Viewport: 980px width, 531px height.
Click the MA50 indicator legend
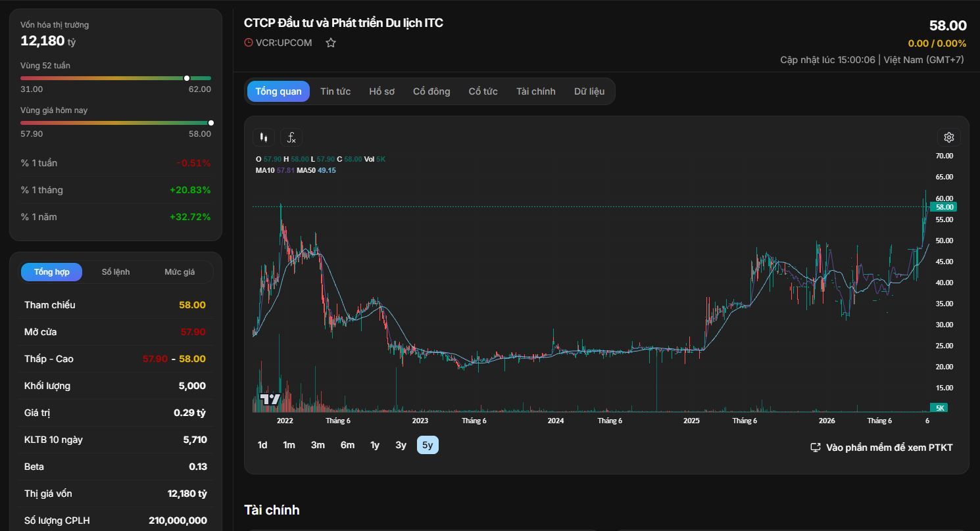pos(316,170)
